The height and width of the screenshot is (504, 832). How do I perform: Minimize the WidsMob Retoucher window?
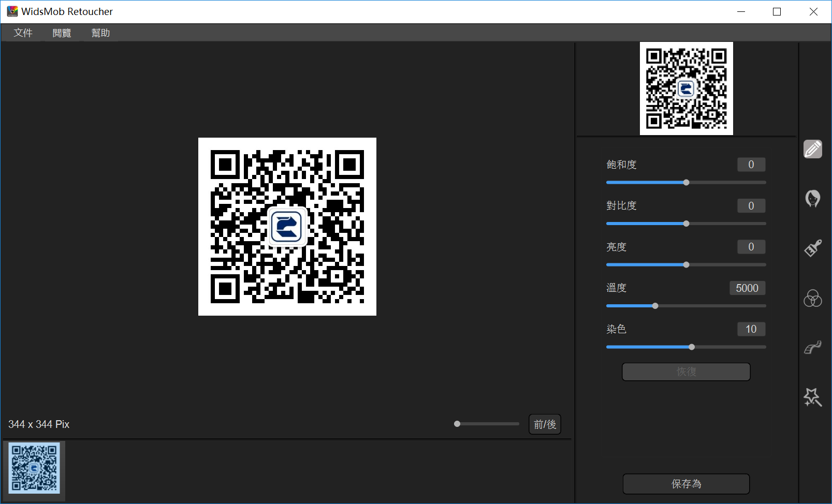[741, 11]
